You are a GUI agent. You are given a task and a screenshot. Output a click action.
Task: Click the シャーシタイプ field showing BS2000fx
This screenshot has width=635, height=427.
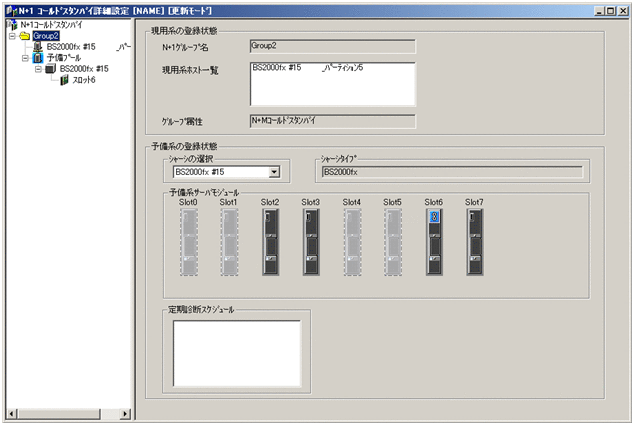click(452, 172)
